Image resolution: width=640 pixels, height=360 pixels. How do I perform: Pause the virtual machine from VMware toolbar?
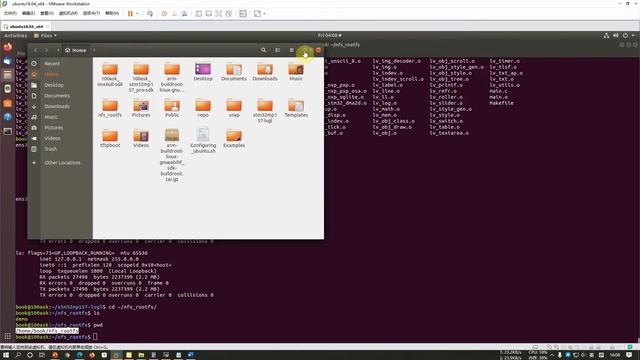pos(130,13)
